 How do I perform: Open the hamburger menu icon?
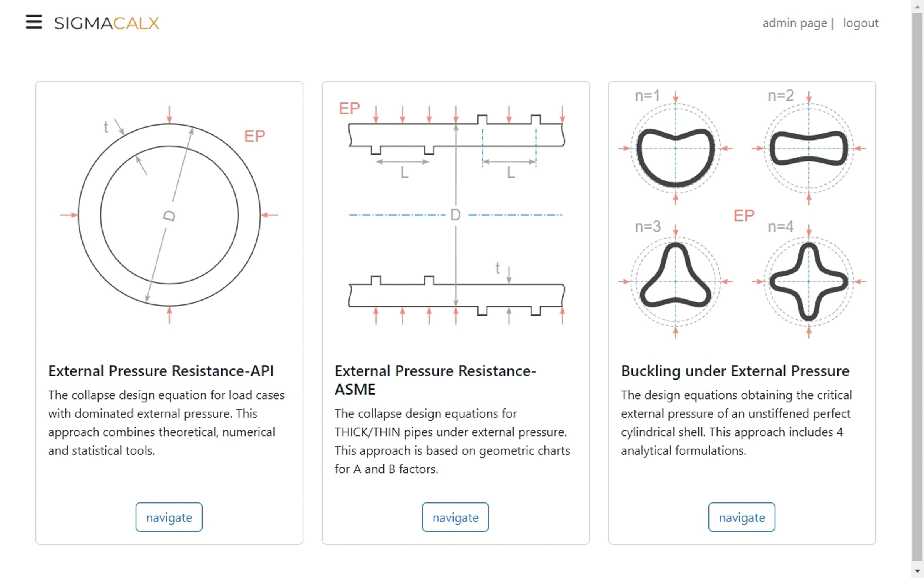click(x=34, y=22)
